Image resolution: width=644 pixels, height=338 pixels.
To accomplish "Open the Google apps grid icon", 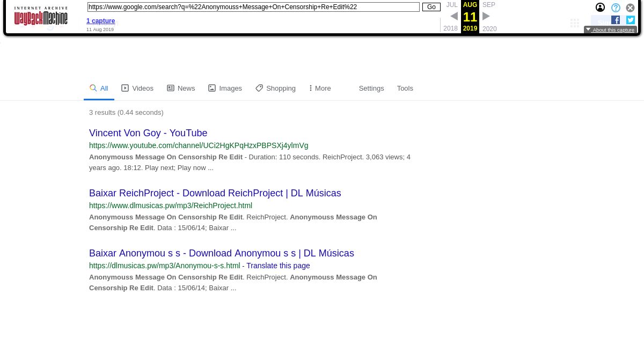I will 575,23.
